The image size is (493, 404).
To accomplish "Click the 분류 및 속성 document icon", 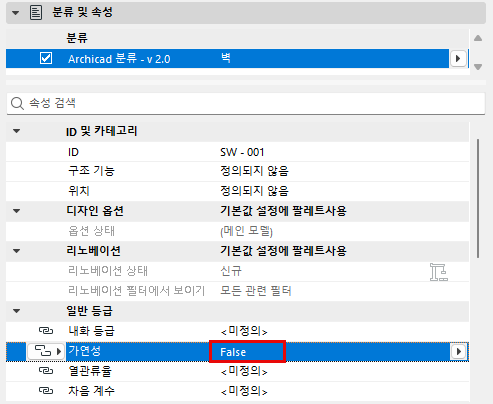I will (x=36, y=13).
